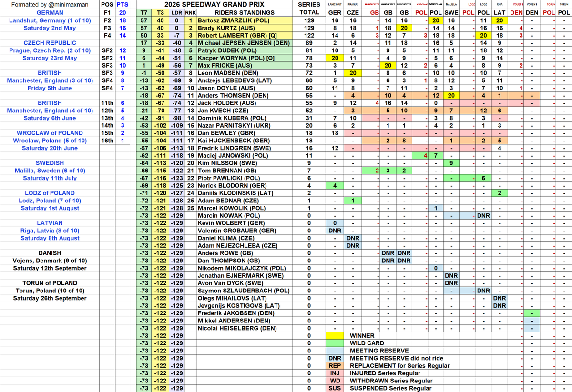
Task: Select Max FRICKE (AUS) cell
Action: point(244,65)
